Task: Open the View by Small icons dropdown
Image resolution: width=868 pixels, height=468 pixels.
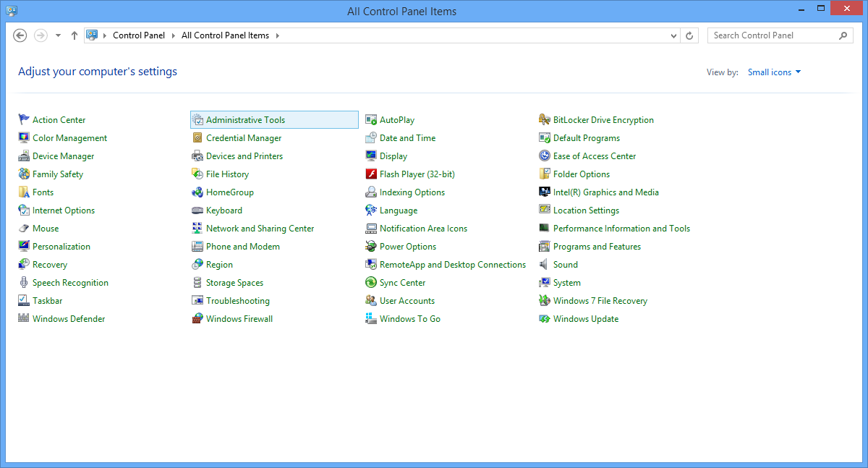Action: click(774, 72)
